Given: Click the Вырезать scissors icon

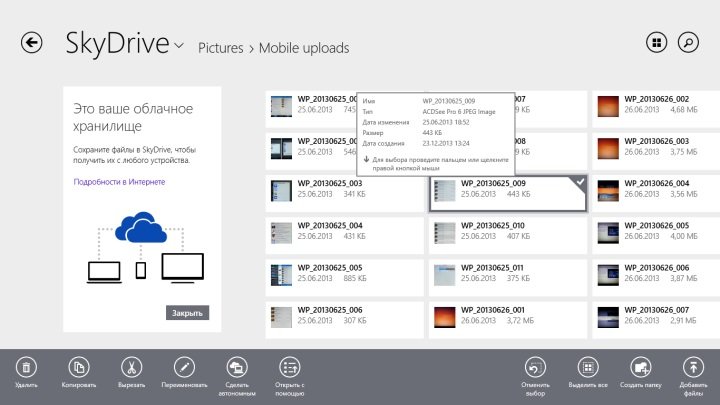Looking at the screenshot, I should point(131,367).
